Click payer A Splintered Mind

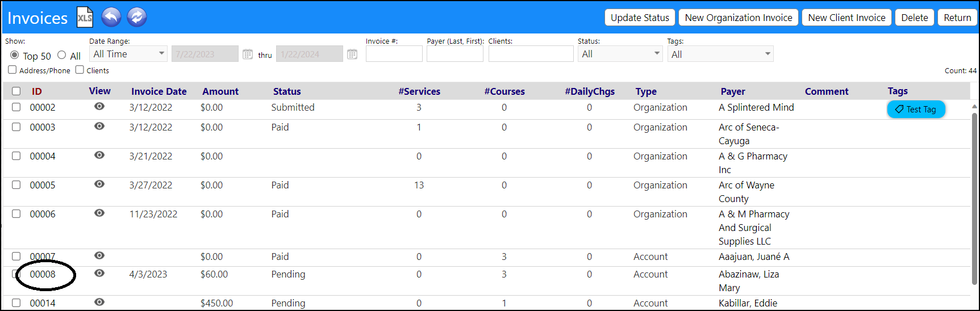(756, 107)
